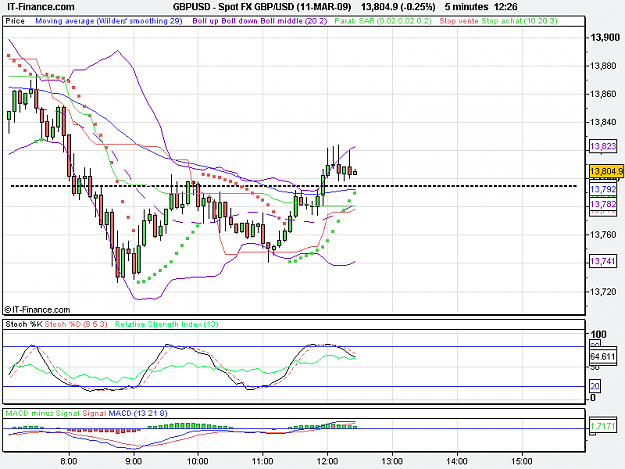This screenshot has width=625, height=469.
Task: Click the 64.611 stochastic value tag
Action: coord(603,356)
